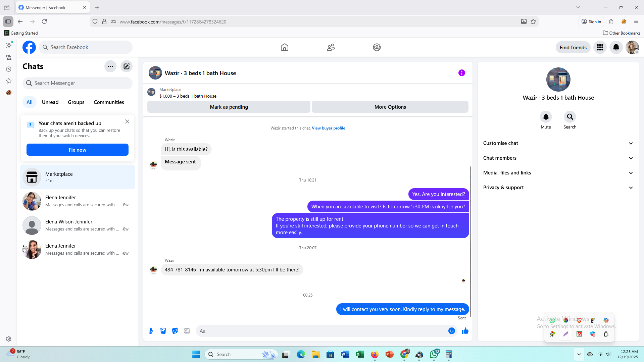Open Firefox sidebar toggle icon
The height and width of the screenshot is (362, 644).
pos(8,21)
